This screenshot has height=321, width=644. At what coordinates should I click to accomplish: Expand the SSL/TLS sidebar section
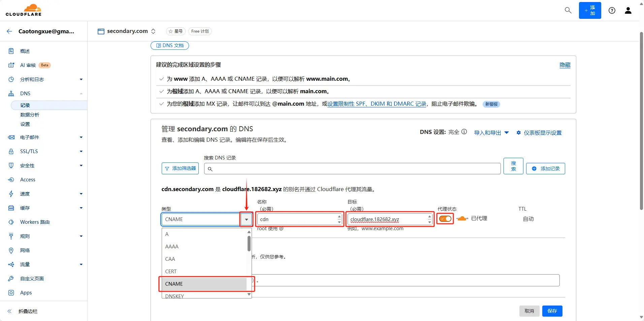click(x=81, y=151)
